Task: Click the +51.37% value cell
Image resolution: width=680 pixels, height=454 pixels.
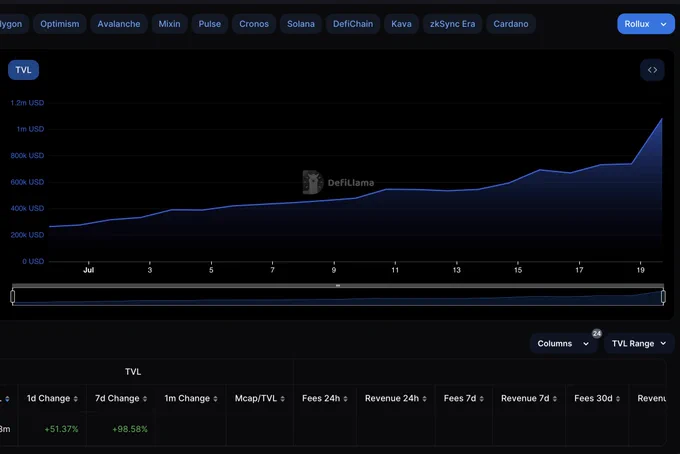Action: (x=62, y=429)
